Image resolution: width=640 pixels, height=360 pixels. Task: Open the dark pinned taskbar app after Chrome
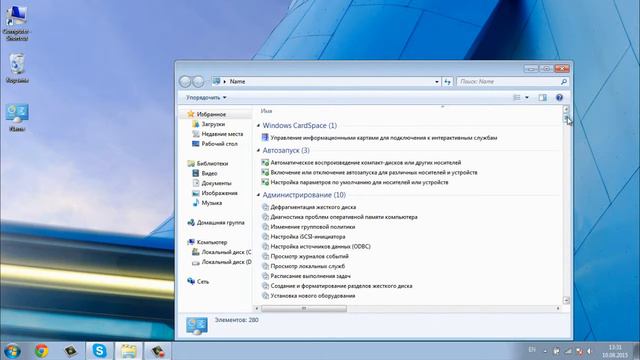(71, 351)
